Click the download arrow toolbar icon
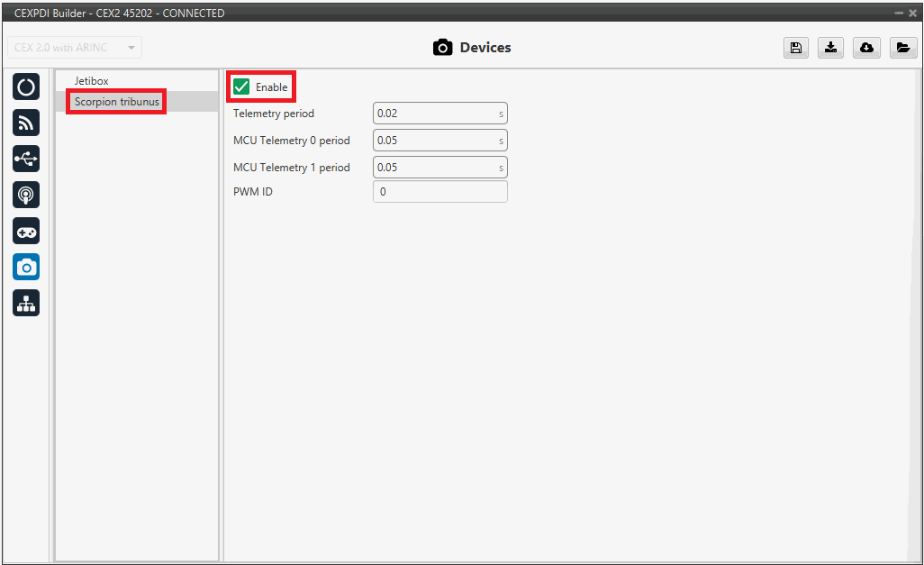The width and height of the screenshot is (924, 565). pyautogui.click(x=830, y=48)
